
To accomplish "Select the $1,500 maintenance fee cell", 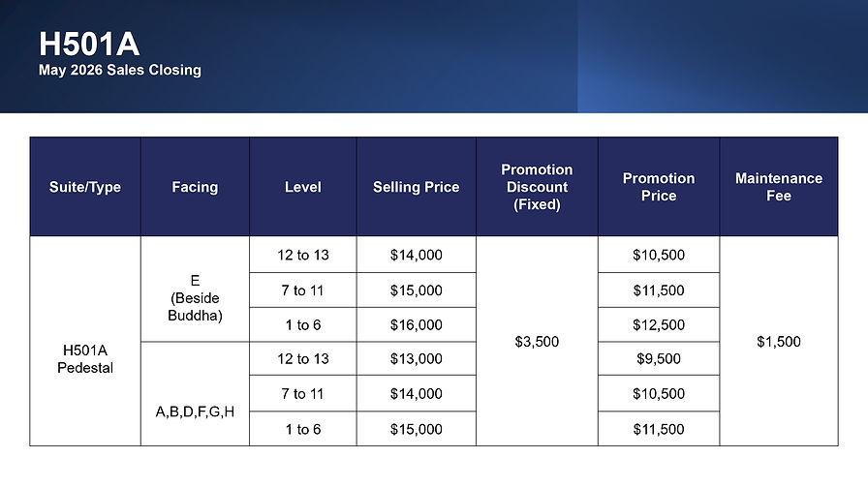I will click(779, 341).
